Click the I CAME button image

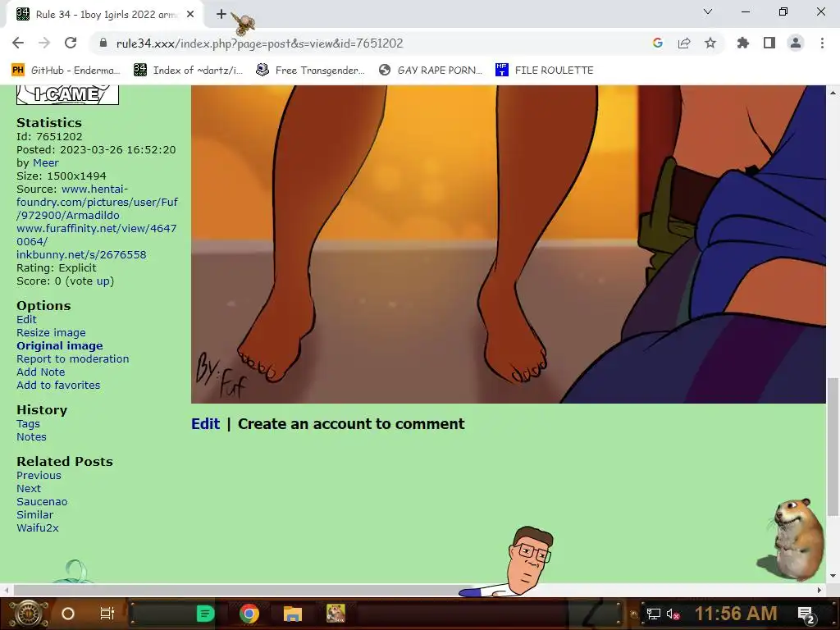coord(67,94)
